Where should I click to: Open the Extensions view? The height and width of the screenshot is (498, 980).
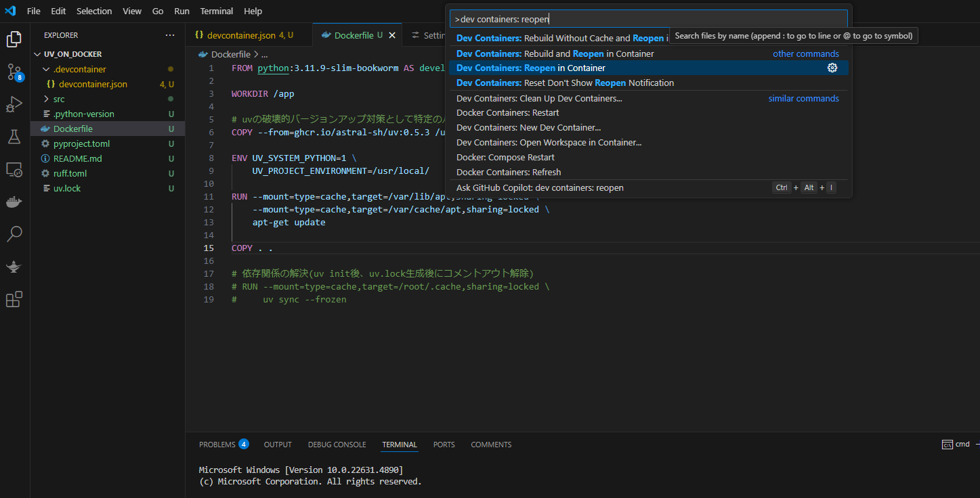(14, 298)
